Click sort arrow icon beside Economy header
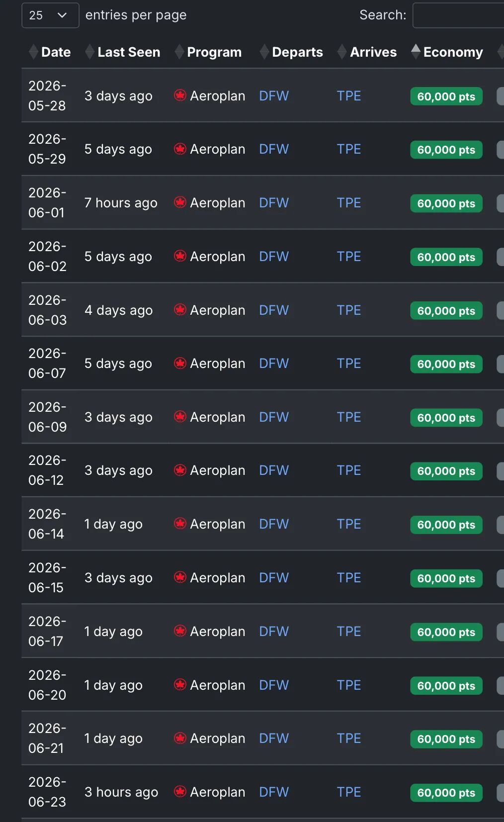 pyautogui.click(x=416, y=52)
